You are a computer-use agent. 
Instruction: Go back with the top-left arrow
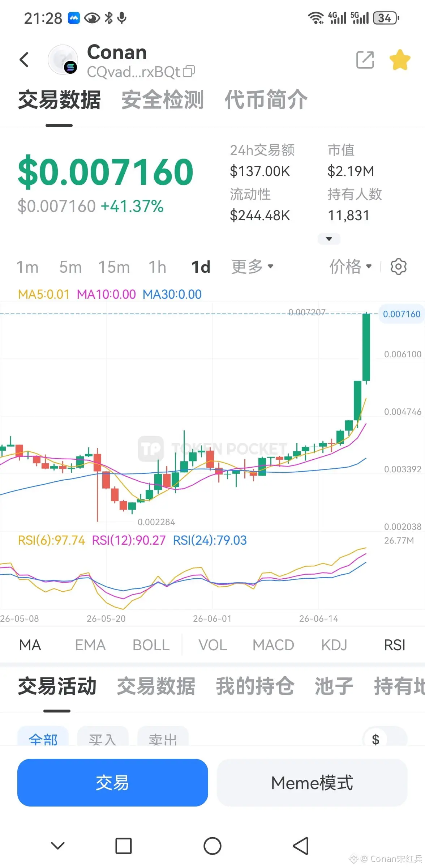tap(24, 60)
